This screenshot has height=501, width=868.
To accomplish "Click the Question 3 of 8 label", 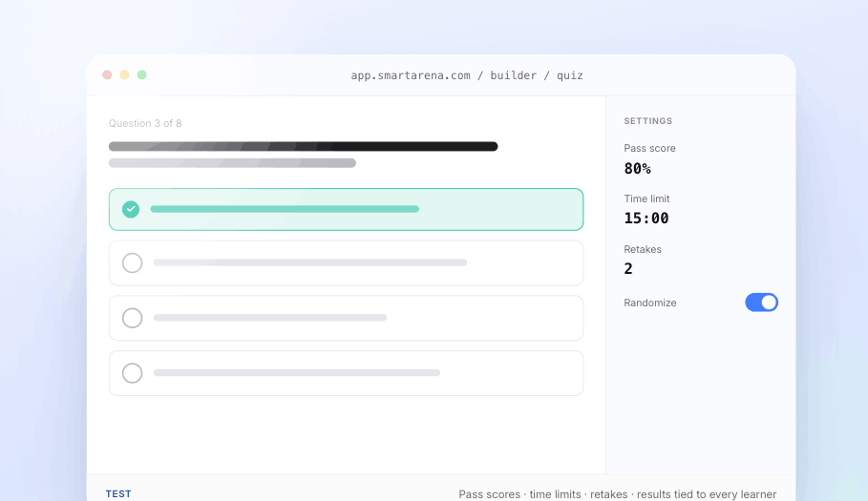I will click(x=145, y=123).
